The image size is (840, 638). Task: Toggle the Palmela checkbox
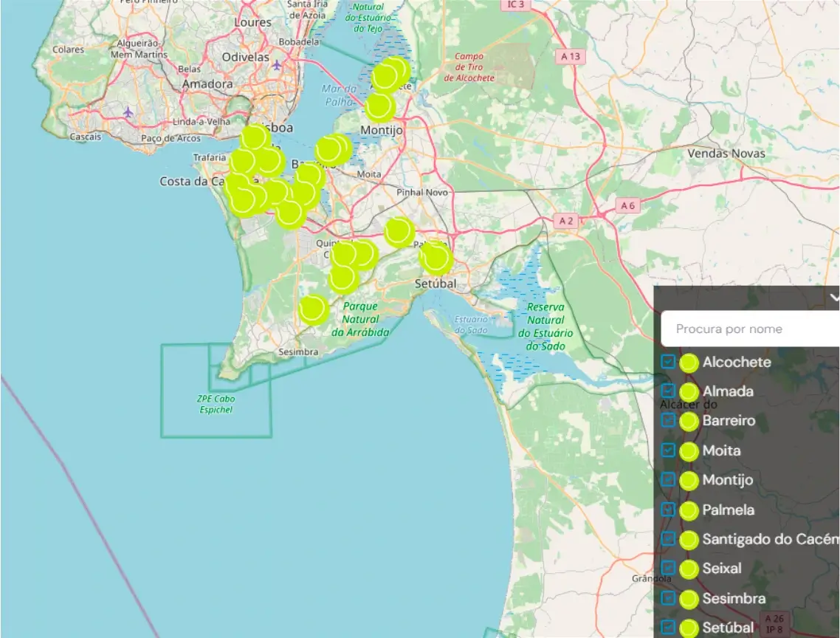(668, 510)
